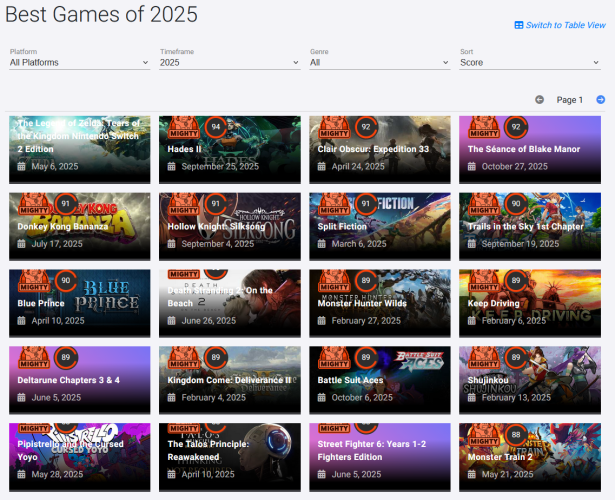615x500 pixels.
Task: Open Monster Hunter Wilds title
Action: point(362,303)
